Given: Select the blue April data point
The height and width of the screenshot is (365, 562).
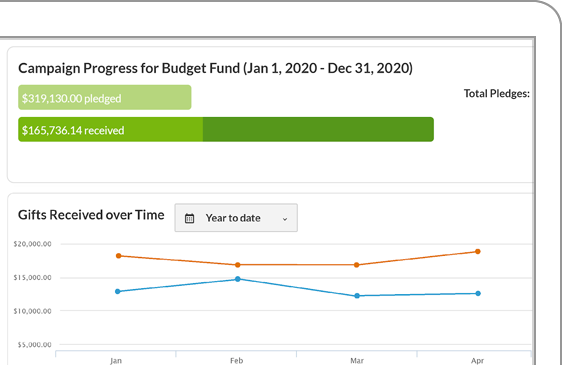Looking at the screenshot, I should 478,293.
